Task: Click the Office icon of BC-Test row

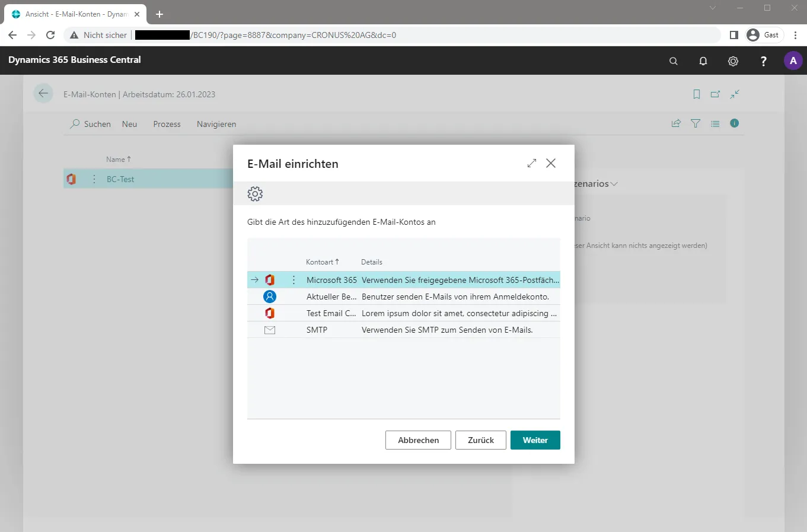Action: tap(71, 179)
